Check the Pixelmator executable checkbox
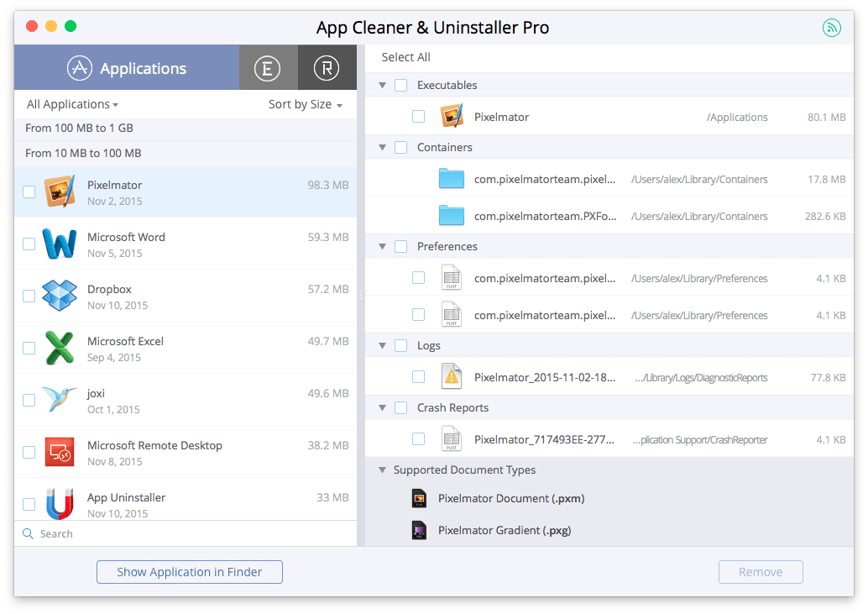The width and height of the screenshot is (868, 614). pyautogui.click(x=418, y=116)
